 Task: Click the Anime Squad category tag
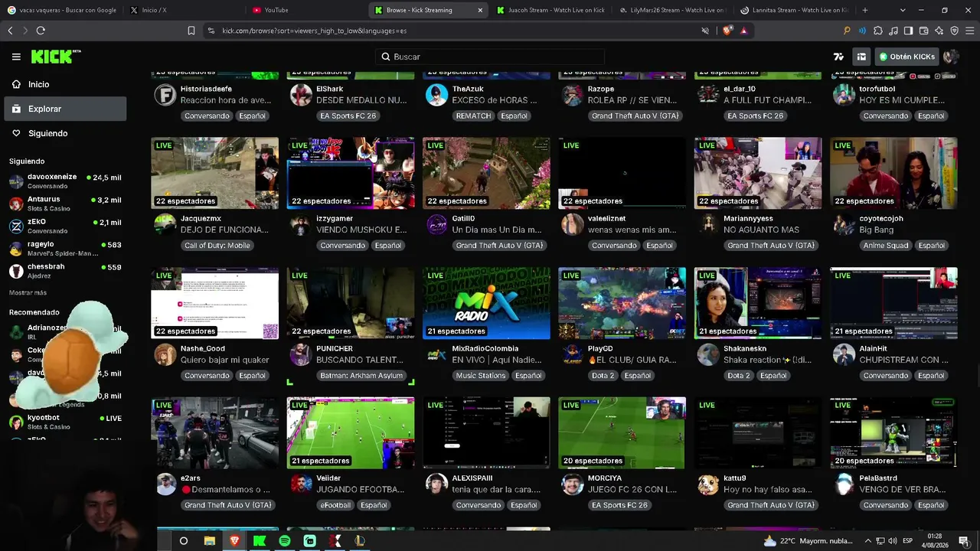886,246
